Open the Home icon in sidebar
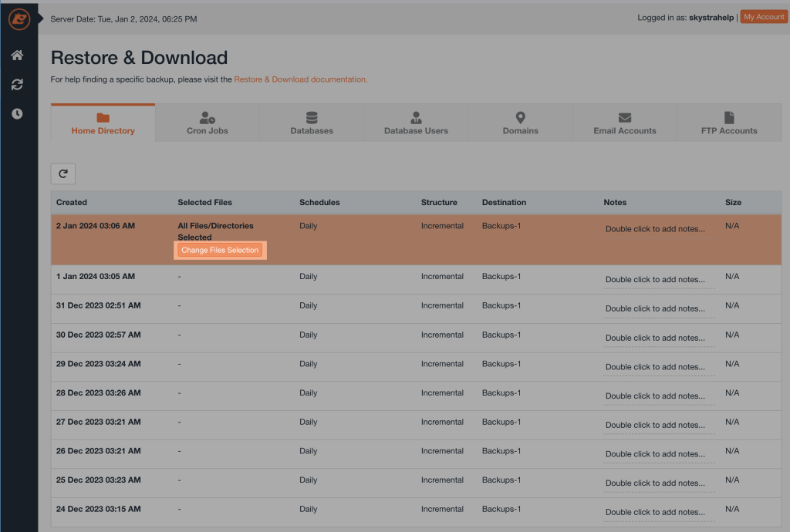Image resolution: width=790 pixels, height=532 pixels. (x=17, y=56)
